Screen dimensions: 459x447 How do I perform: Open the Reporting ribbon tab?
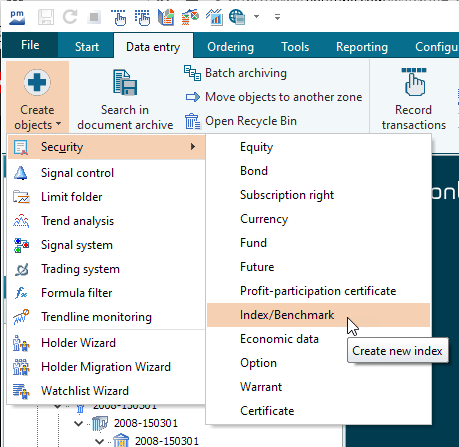coord(362,47)
